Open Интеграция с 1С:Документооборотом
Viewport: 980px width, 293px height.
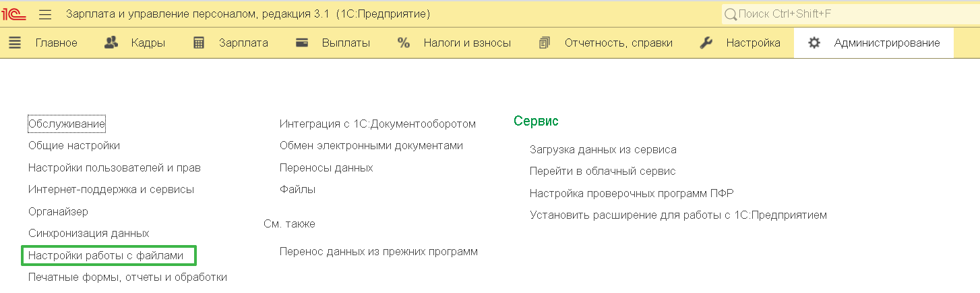[377, 124]
